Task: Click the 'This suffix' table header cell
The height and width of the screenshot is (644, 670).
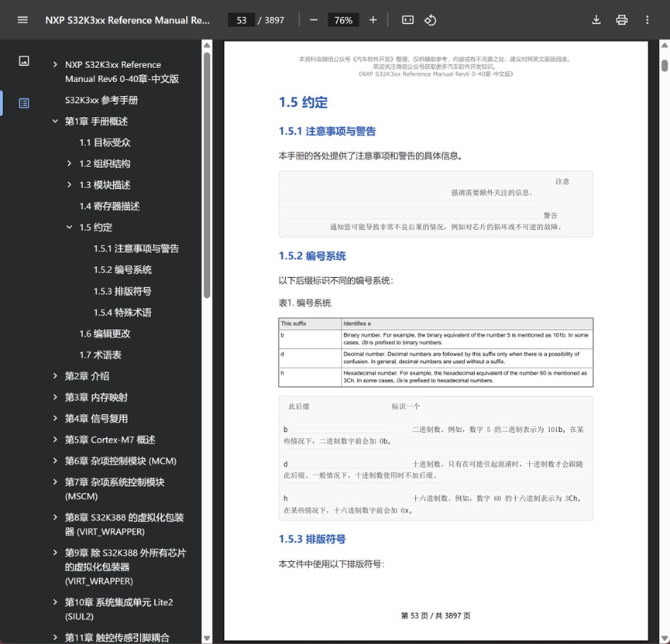Action: coord(310,324)
